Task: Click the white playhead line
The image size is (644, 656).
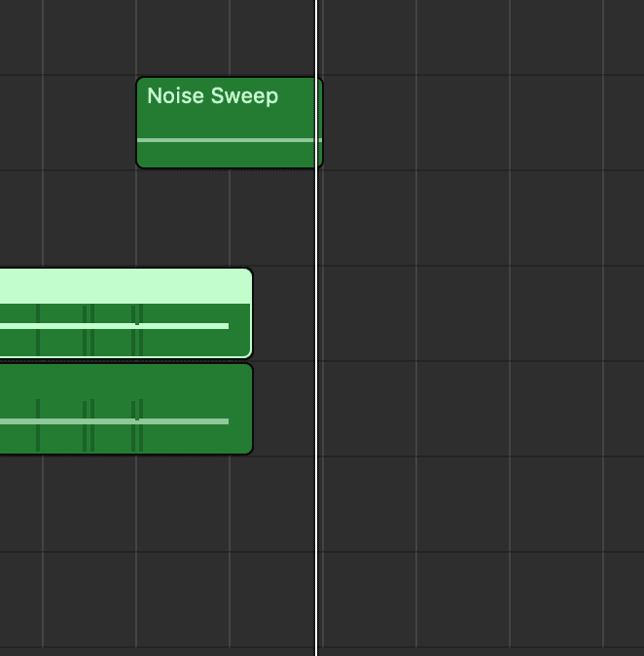Action: (316, 328)
